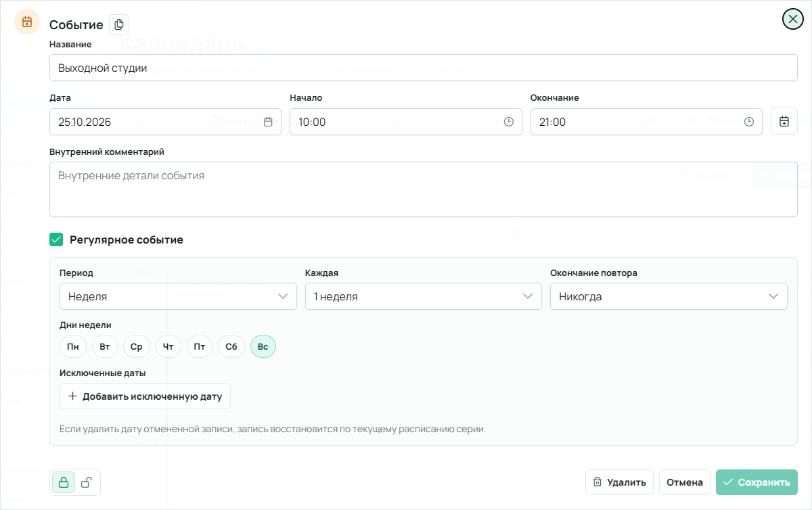Click Добавить исключенную дату button
This screenshot has height=510, width=812.
click(145, 396)
